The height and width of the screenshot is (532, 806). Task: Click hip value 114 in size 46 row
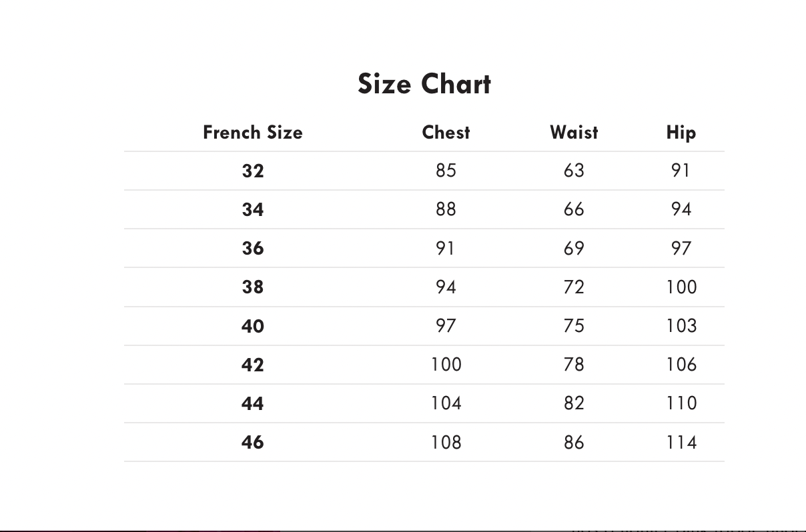681,442
